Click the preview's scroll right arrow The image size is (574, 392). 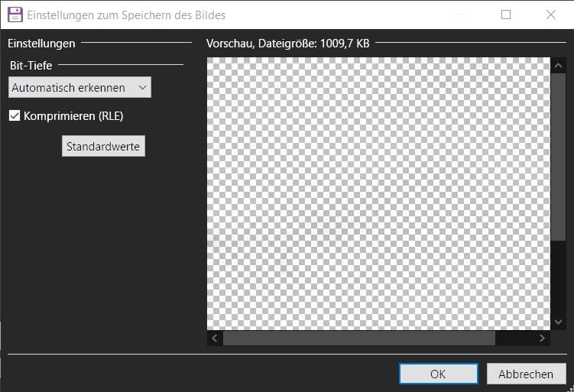(x=542, y=338)
